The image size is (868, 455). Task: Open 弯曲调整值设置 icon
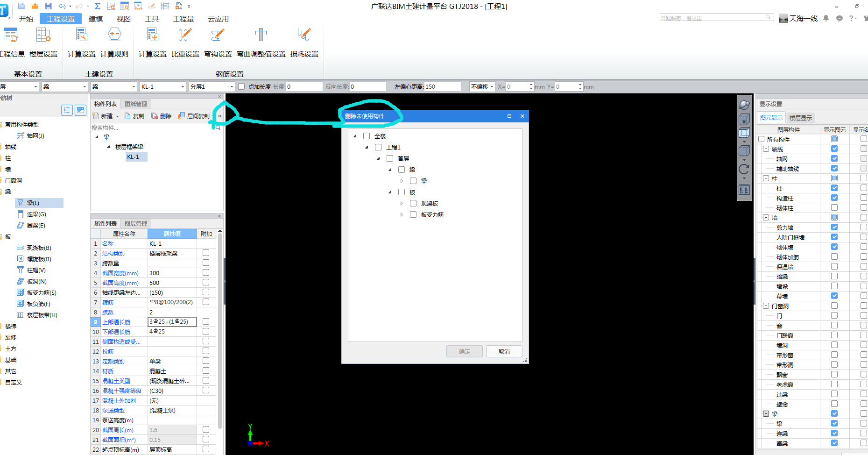[261, 35]
